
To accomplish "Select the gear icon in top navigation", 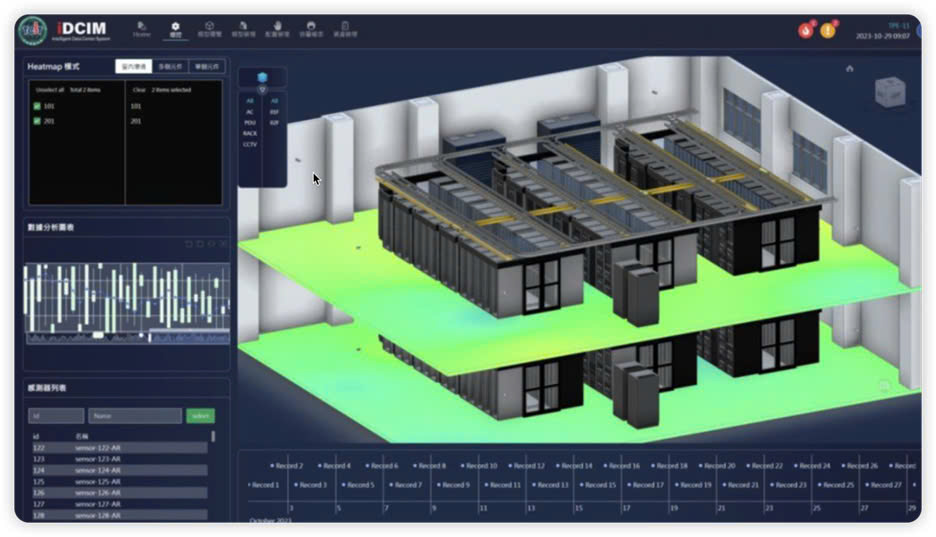I will 176,29.
